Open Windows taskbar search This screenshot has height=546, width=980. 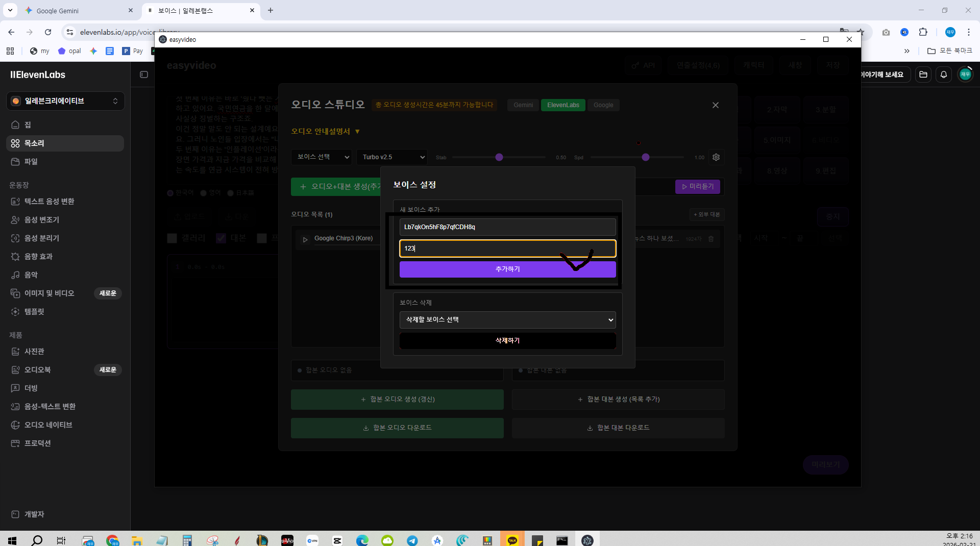tap(37, 540)
